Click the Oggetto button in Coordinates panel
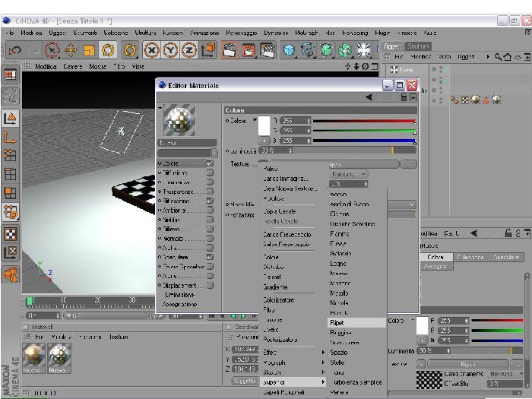Screen dimensions: 532x399 pyautogui.click(x=245, y=381)
